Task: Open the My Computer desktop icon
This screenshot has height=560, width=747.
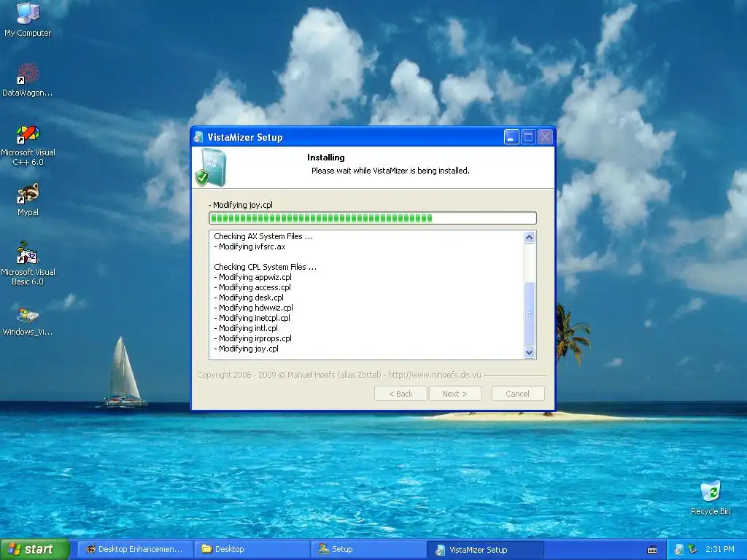Action: coord(28,20)
